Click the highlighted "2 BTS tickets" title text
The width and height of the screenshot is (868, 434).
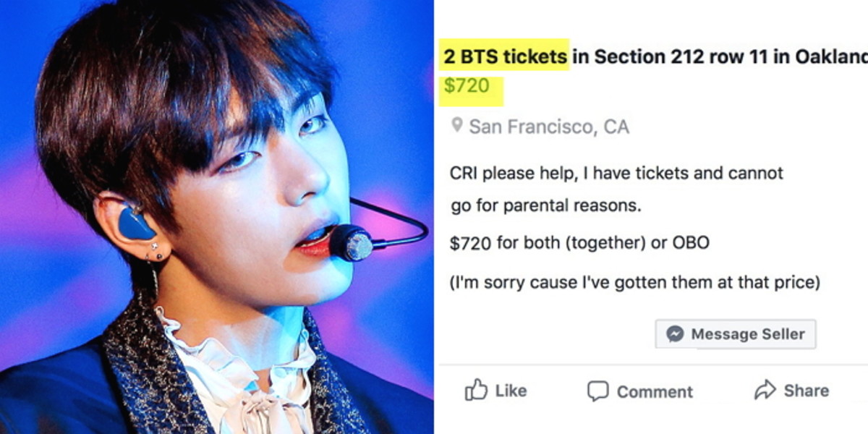coord(506,56)
